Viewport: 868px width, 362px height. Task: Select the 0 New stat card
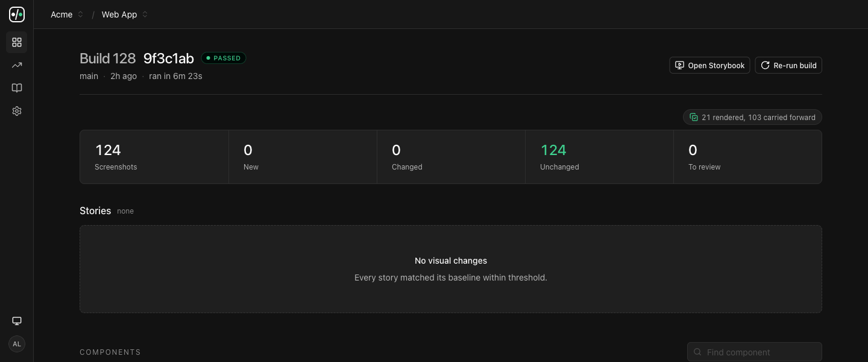(x=303, y=157)
